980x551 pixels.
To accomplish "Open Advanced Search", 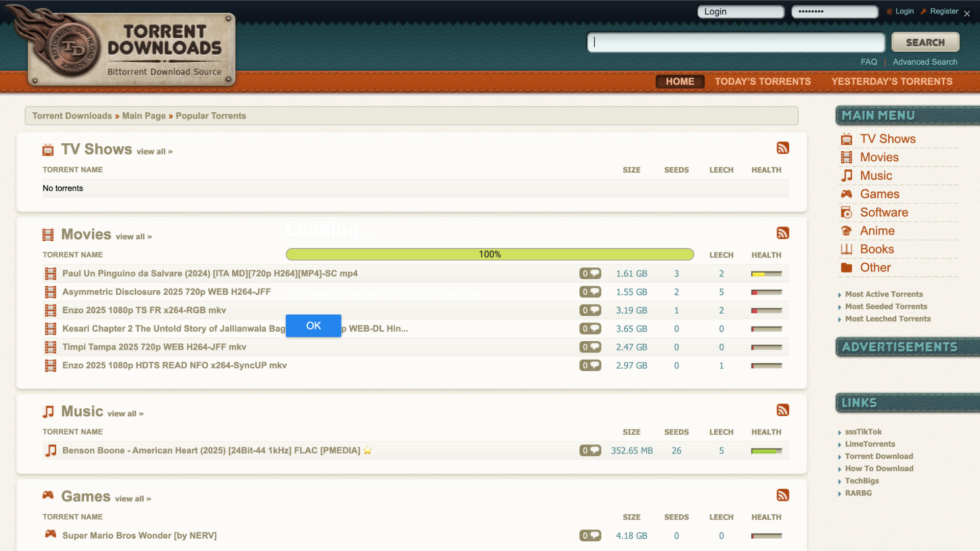I will click(925, 62).
